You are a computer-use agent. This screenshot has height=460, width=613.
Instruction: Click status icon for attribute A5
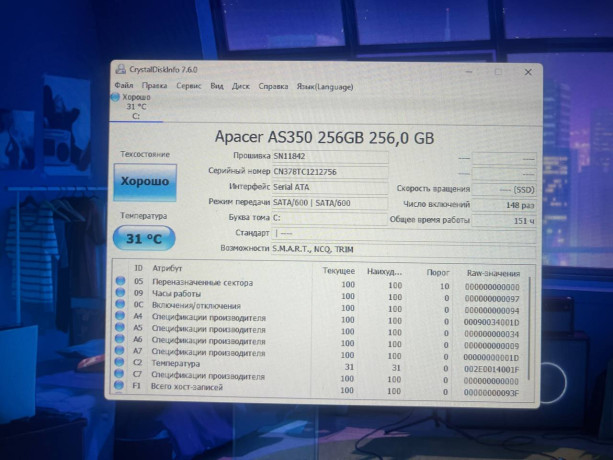coord(120,327)
